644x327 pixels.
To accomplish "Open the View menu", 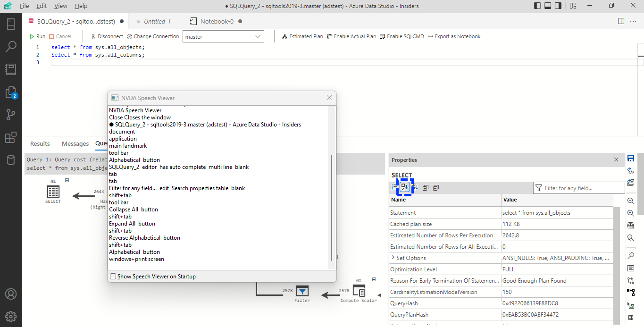I will click(x=60, y=6).
